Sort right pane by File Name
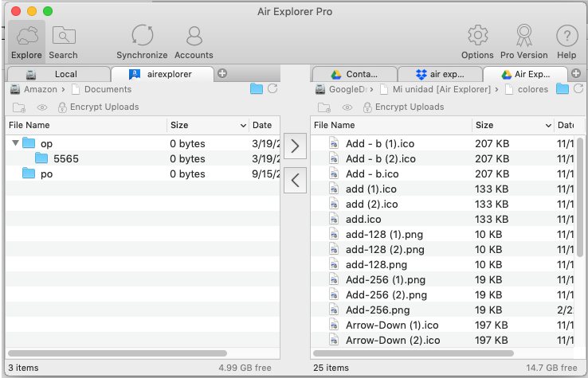Screen dimensions: 588x378 391,125
